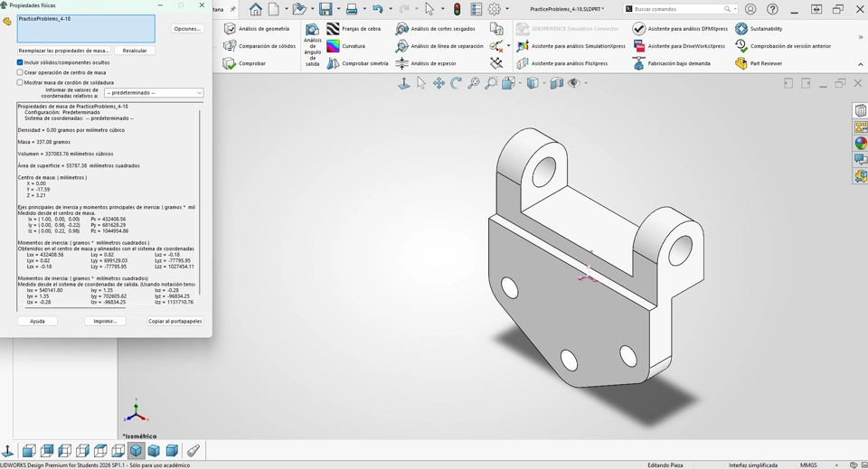Toggle Franjas de cebra display
This screenshot has width=868, height=469.
(354, 29)
